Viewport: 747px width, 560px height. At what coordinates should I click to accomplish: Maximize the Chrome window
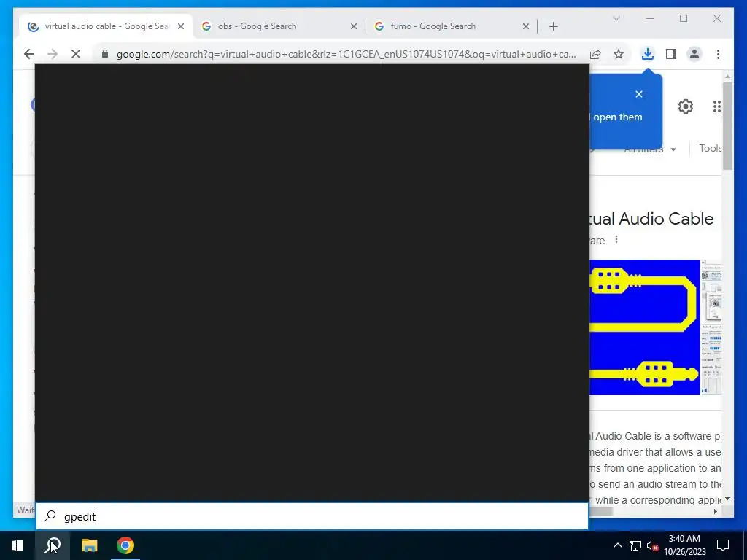pyautogui.click(x=684, y=18)
